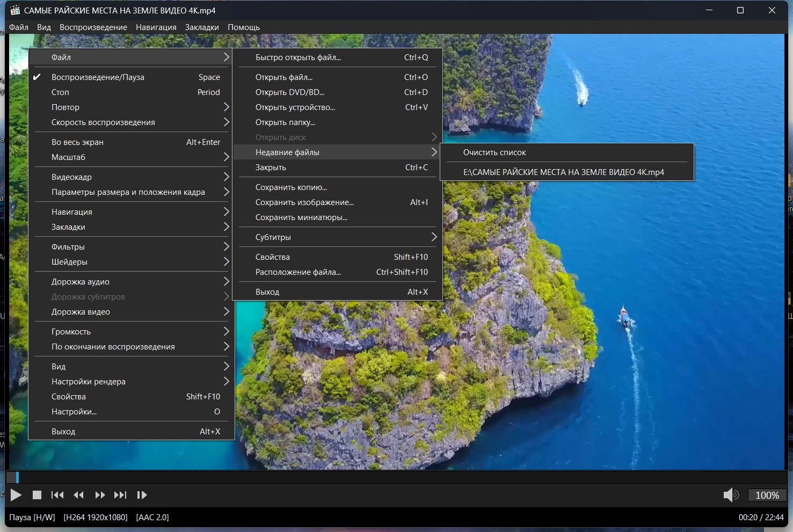Click the fast-forward icon
Viewport: 793px width, 532px height.
100,495
